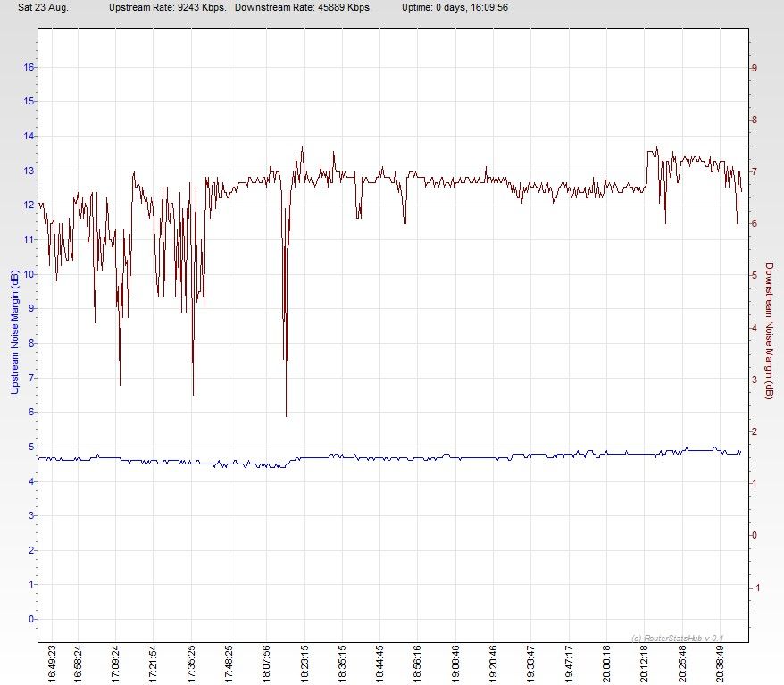784x685 pixels.
Task: Click the 17:09:24 time axis label
Action: click(115, 664)
